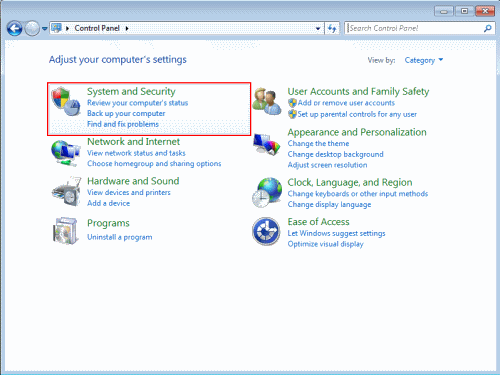This screenshot has width=500, height=375.
Task: Open Appearance and Personalization category
Action: click(x=357, y=132)
